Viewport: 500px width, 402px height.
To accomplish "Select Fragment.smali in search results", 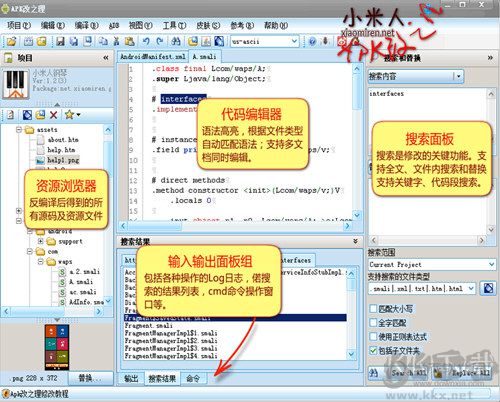I will tap(149, 325).
